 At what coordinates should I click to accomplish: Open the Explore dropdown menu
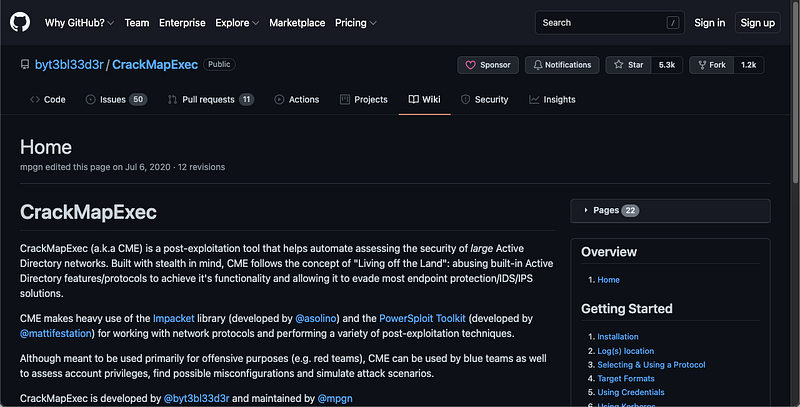(237, 22)
